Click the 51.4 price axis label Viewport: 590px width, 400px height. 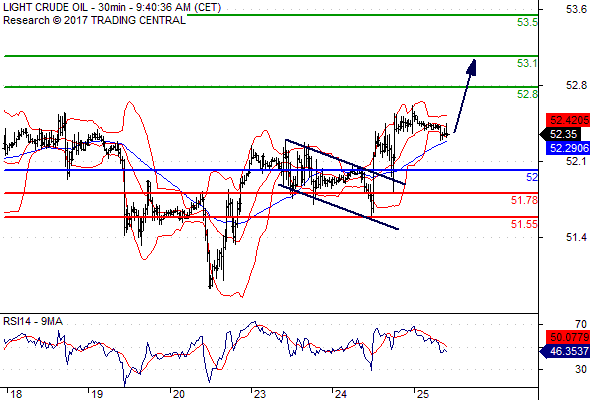pos(576,237)
